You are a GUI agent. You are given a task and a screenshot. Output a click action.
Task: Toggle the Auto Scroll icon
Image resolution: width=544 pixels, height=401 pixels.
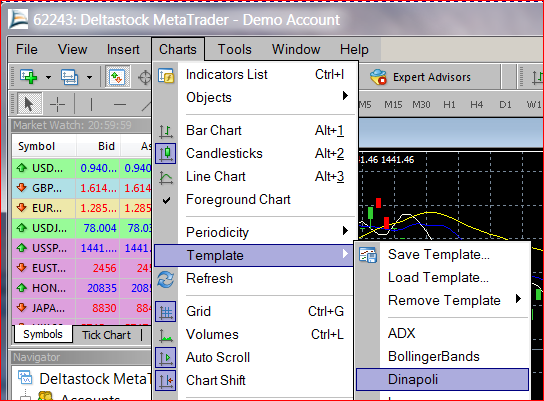[166, 357]
